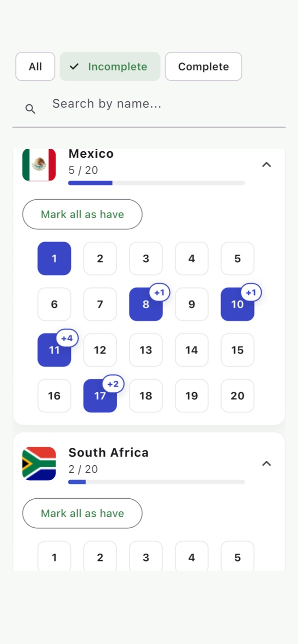The image size is (298, 644).
Task: Click the +2 duplicate badge on sticker 17
Action: (x=112, y=384)
